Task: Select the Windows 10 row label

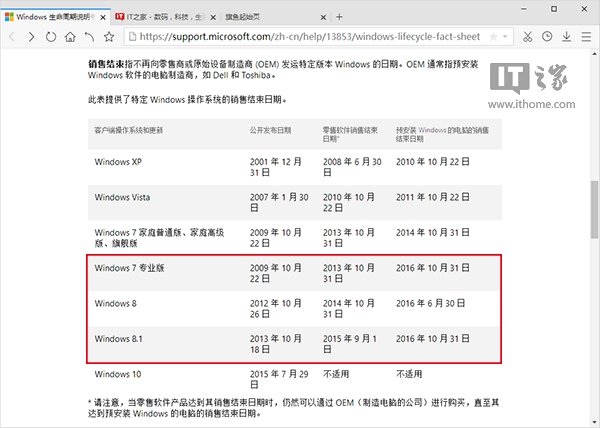Action: pyautogui.click(x=118, y=374)
